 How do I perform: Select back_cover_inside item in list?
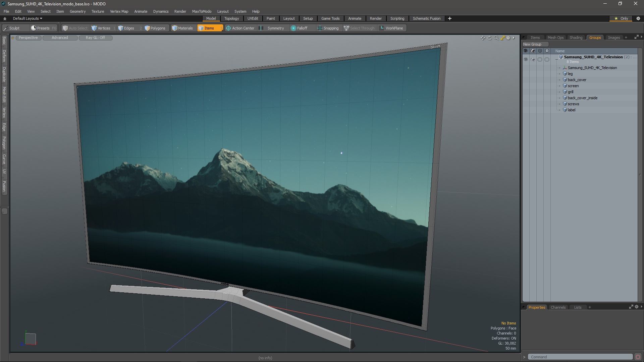coord(582,98)
